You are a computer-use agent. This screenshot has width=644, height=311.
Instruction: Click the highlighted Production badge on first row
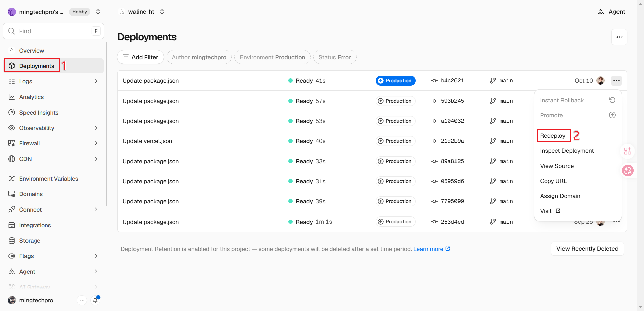click(x=395, y=81)
